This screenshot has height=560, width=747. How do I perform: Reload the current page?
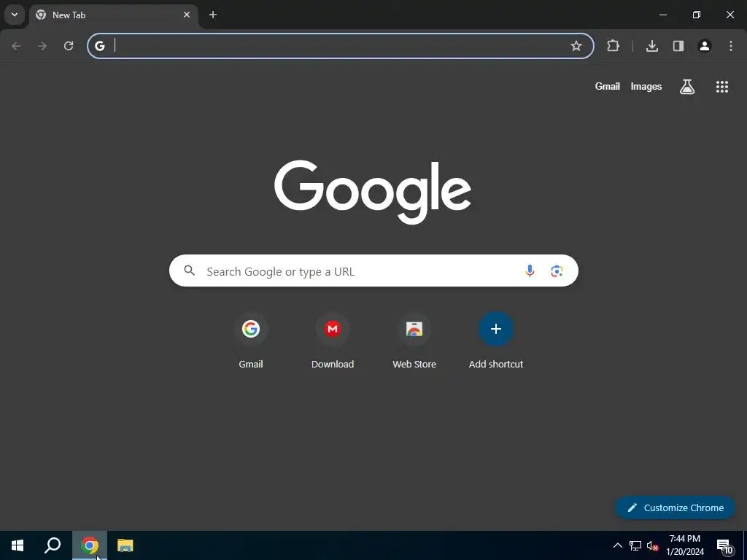pos(69,46)
